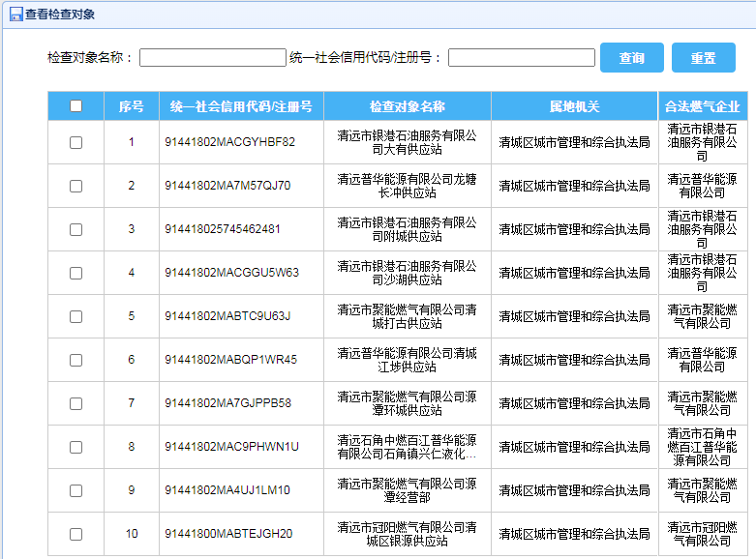Viewport: 756px width, 559px height.
Task: Click the save icon in dialog title
Action: [15, 15]
